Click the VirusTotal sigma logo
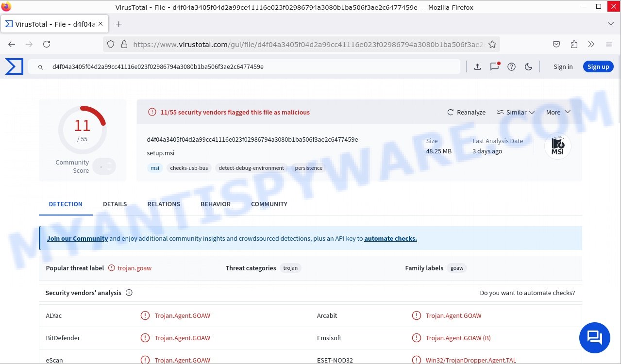 pyautogui.click(x=14, y=66)
